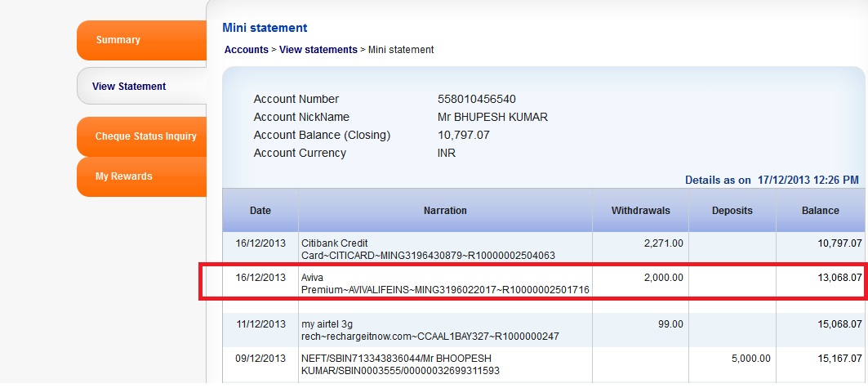Viewport: 868px width, 388px height.
Task: Select the Citibank Credit Card transaction narration
Action: tap(428, 249)
